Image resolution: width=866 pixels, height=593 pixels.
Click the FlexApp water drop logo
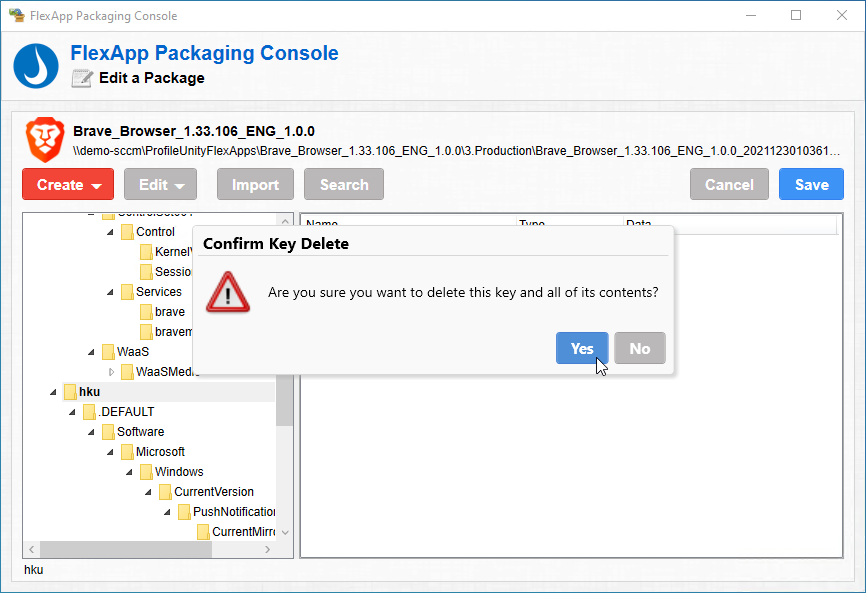click(36, 65)
